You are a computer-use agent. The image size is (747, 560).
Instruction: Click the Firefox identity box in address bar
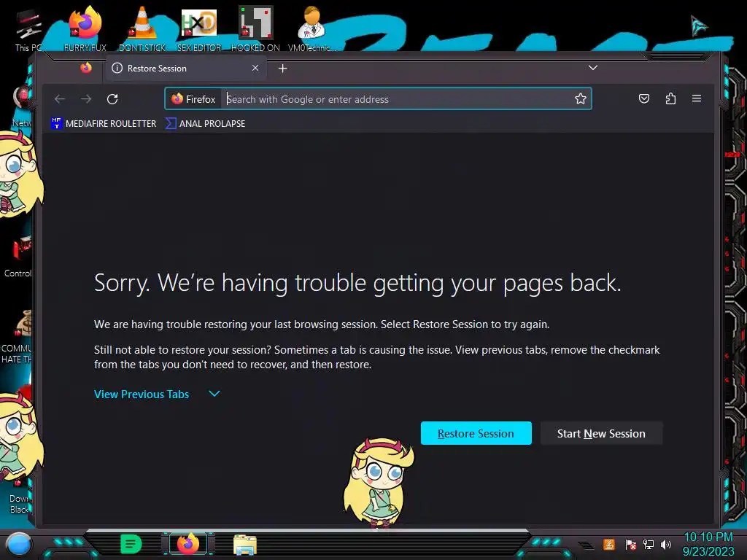tap(193, 99)
